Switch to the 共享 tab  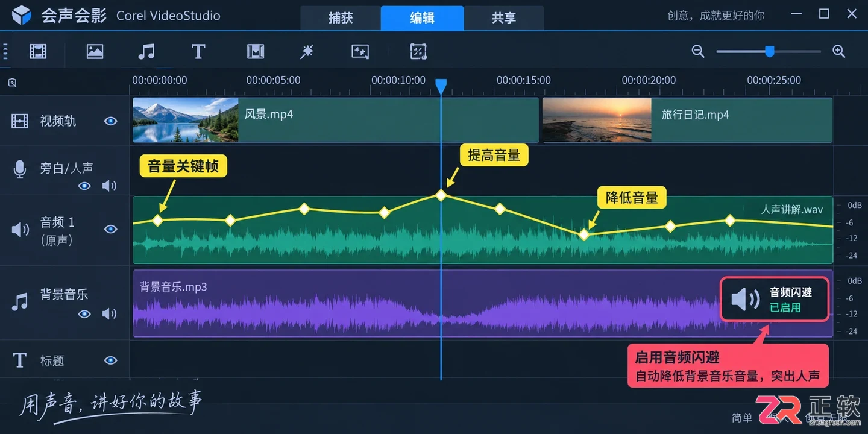pos(503,18)
